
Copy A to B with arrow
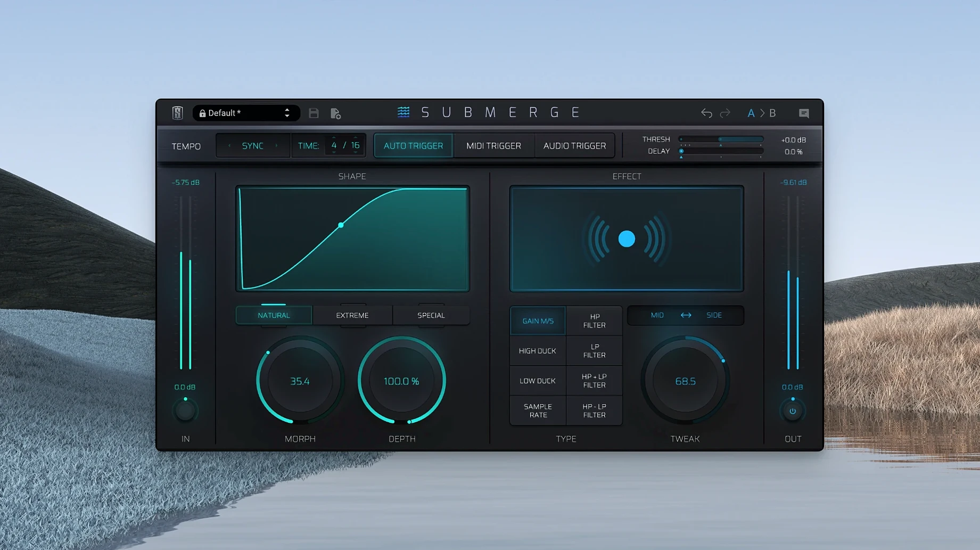(x=762, y=113)
